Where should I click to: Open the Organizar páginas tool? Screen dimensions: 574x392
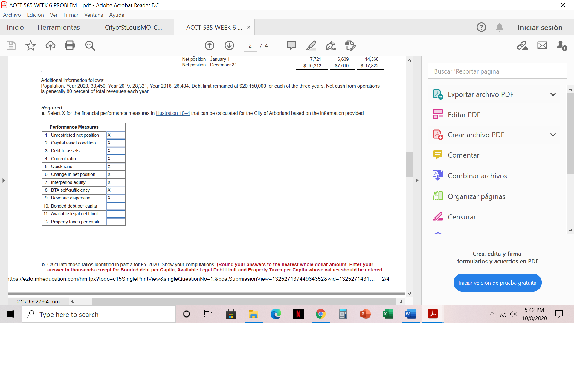[476, 196]
